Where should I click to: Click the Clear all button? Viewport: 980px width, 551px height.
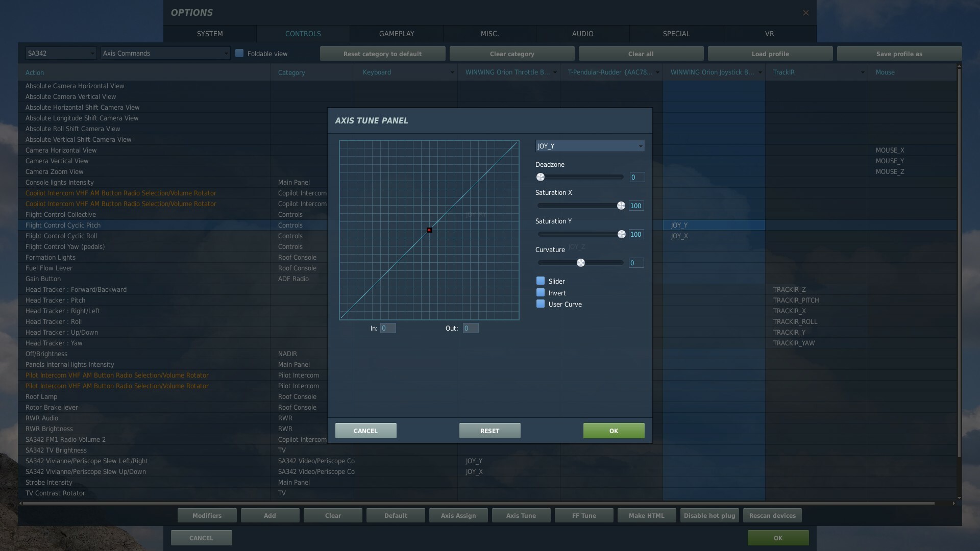pyautogui.click(x=641, y=54)
